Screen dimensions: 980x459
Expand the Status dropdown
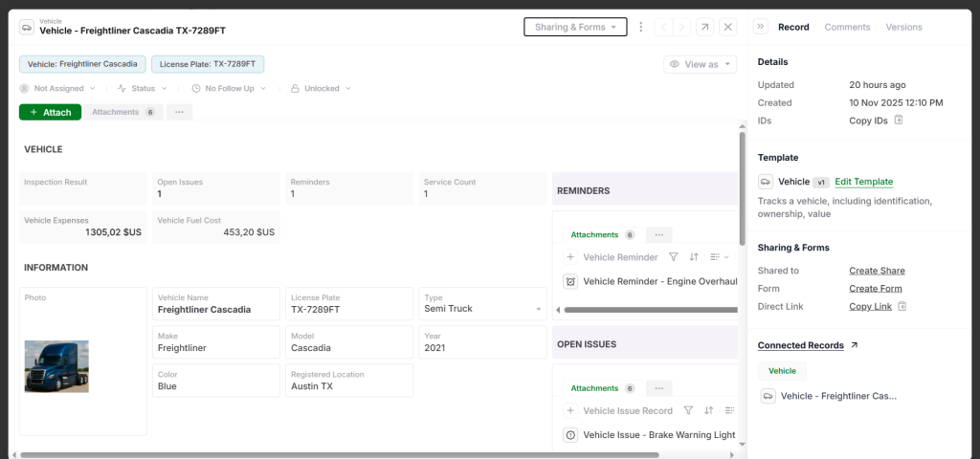tap(143, 89)
